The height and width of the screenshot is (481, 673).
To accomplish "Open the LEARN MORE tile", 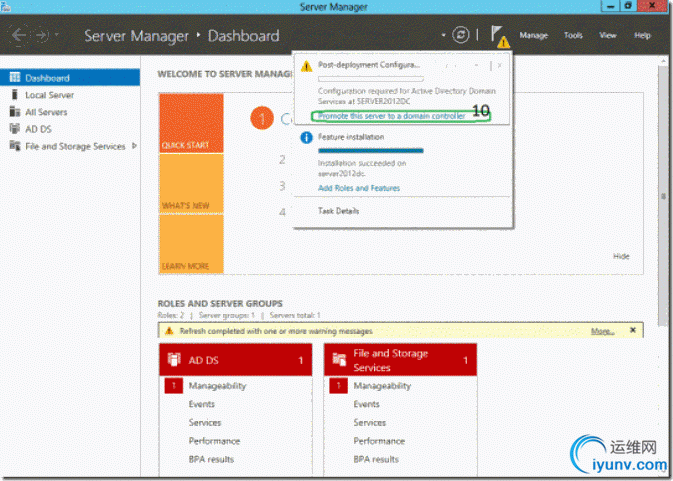I will (x=191, y=244).
